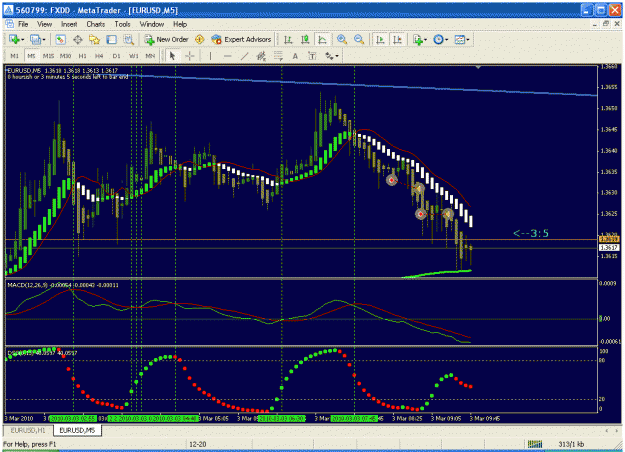Screen dimensions: 625x452
Task: Open the MDI document icon beside File menu
Action: 9,24
